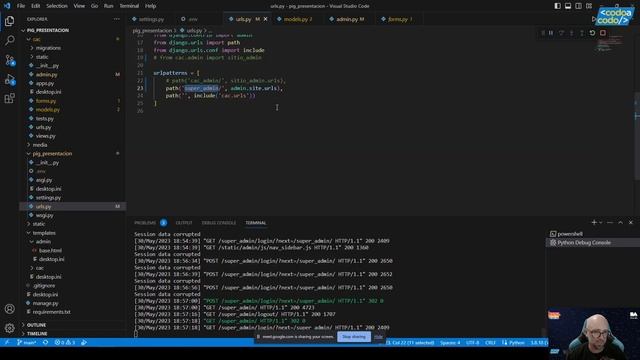
Task: Switch to the DEBUG CONSOLE panel tab
Action: [219, 223]
